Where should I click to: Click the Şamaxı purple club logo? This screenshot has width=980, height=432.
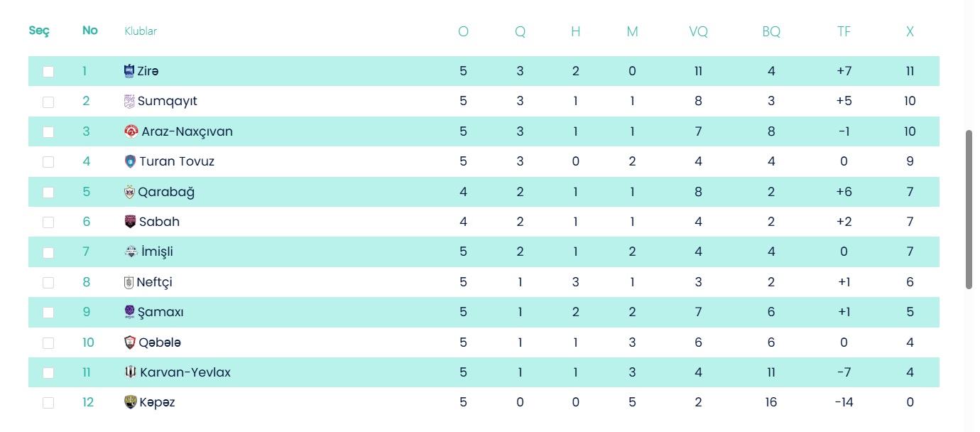(x=129, y=312)
